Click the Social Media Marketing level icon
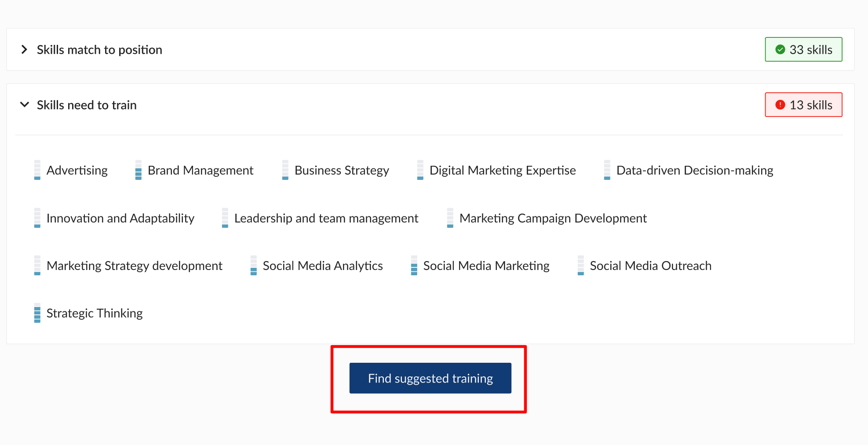 414,266
